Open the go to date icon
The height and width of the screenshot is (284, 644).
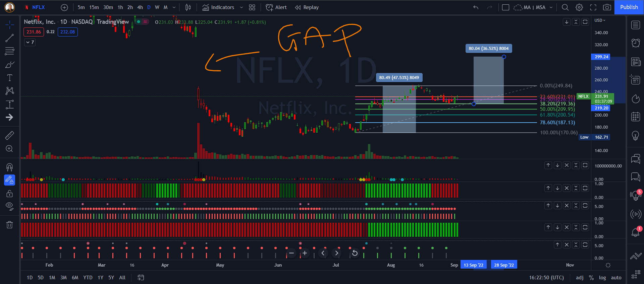[x=141, y=278]
